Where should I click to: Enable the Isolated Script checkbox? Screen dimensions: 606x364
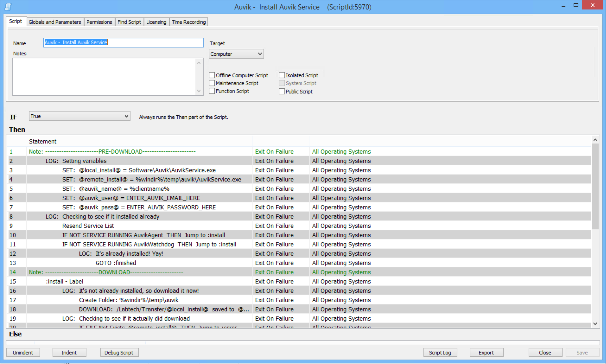click(x=282, y=75)
